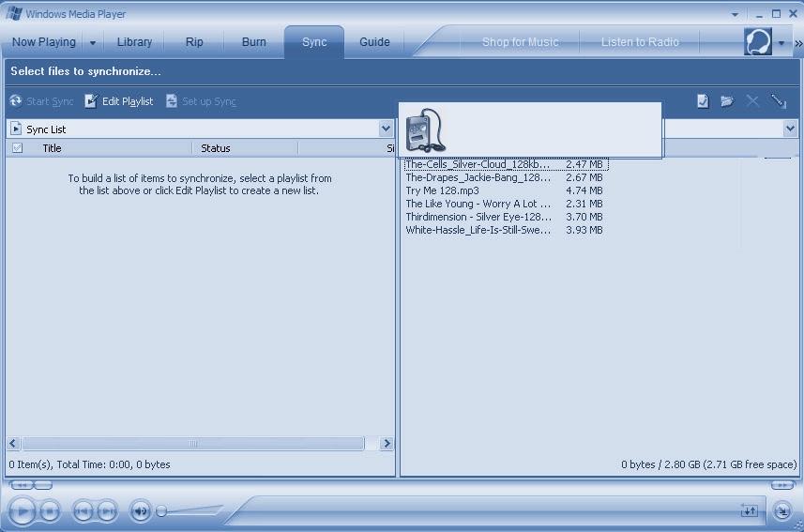Switch to the Rip tab
The image size is (804, 532).
(x=194, y=42)
